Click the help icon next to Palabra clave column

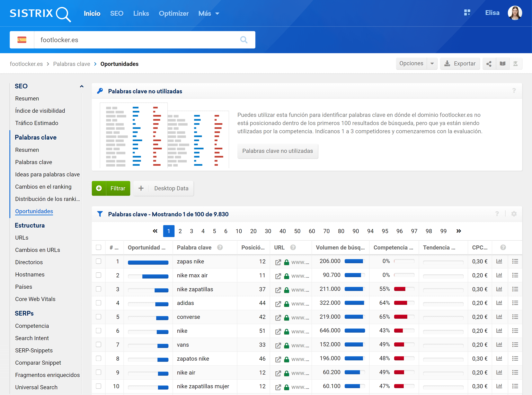(x=220, y=247)
